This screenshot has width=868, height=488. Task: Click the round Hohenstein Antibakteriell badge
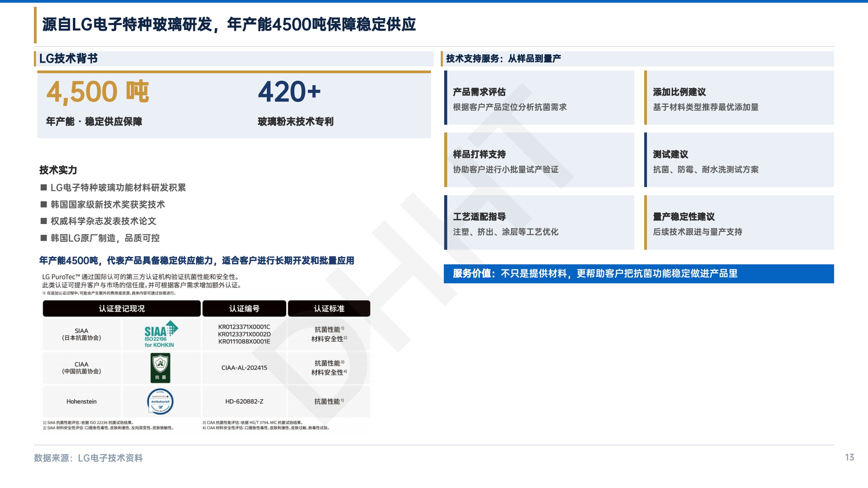tap(160, 402)
